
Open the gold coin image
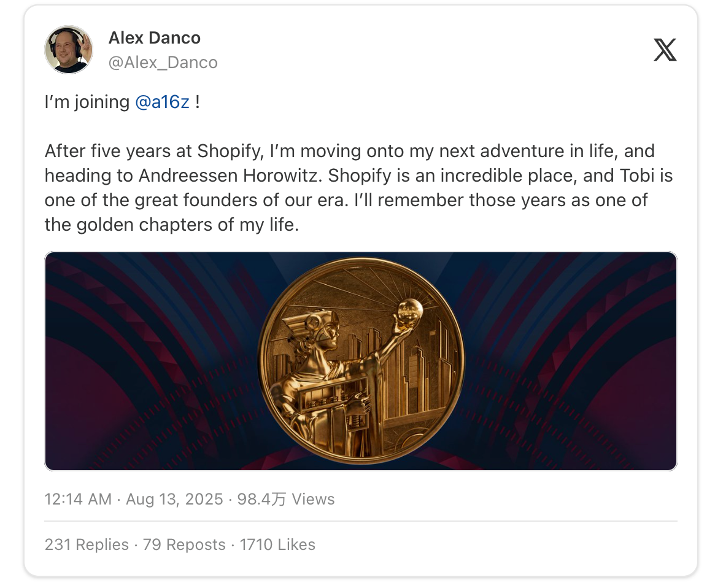click(x=361, y=361)
